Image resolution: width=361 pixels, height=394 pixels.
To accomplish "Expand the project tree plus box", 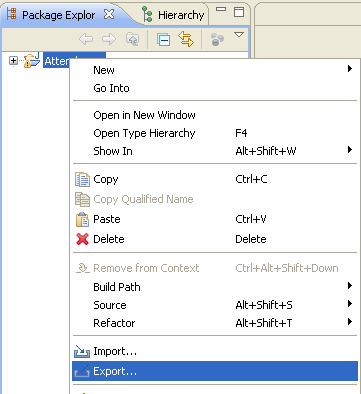I will click(x=13, y=61).
